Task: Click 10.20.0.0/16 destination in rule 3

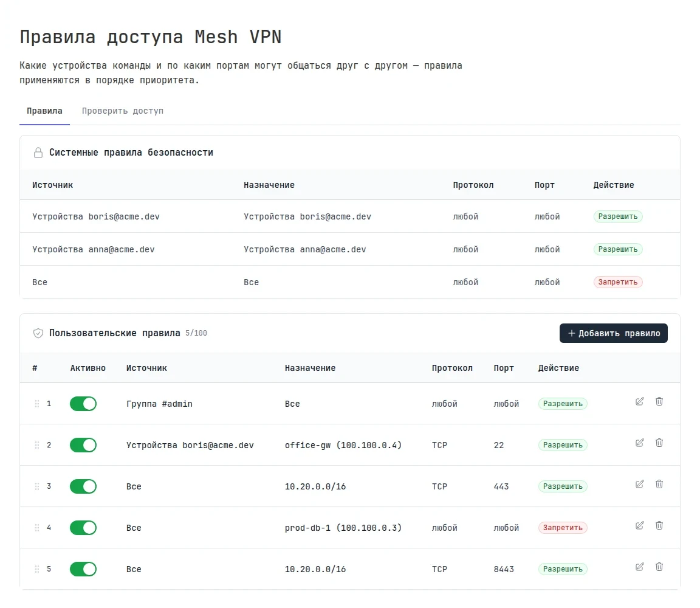Action: [315, 486]
